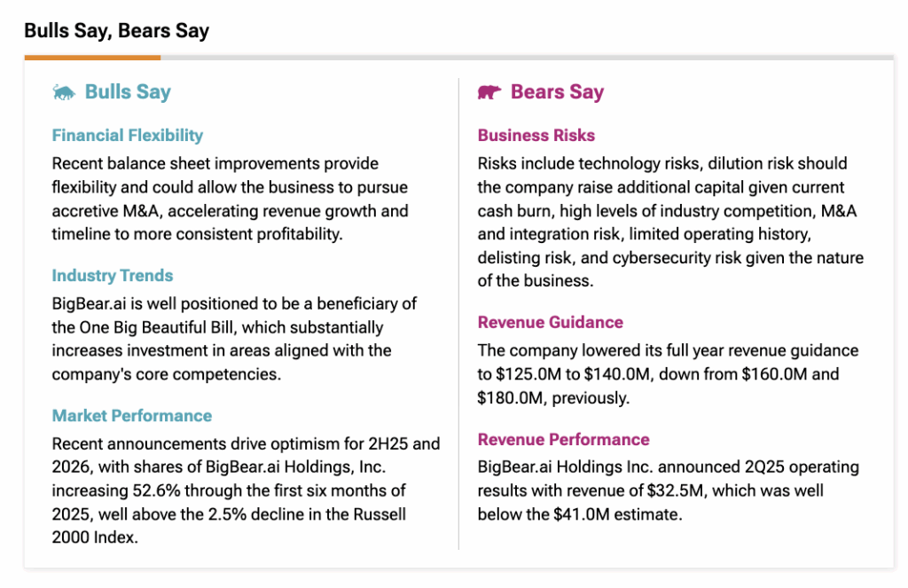Viewport: 908px width, 588px height.
Task: Open the Industry Trends heading
Action: point(113,276)
